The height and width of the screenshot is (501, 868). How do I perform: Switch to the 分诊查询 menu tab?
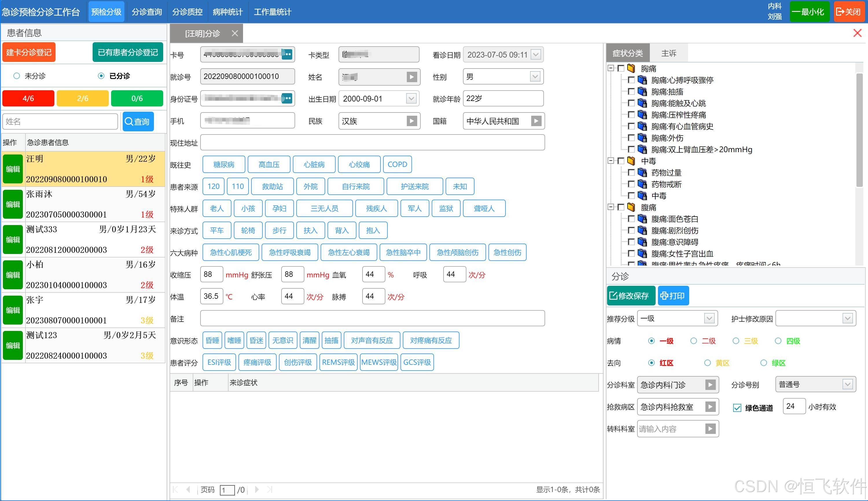[x=147, y=12]
